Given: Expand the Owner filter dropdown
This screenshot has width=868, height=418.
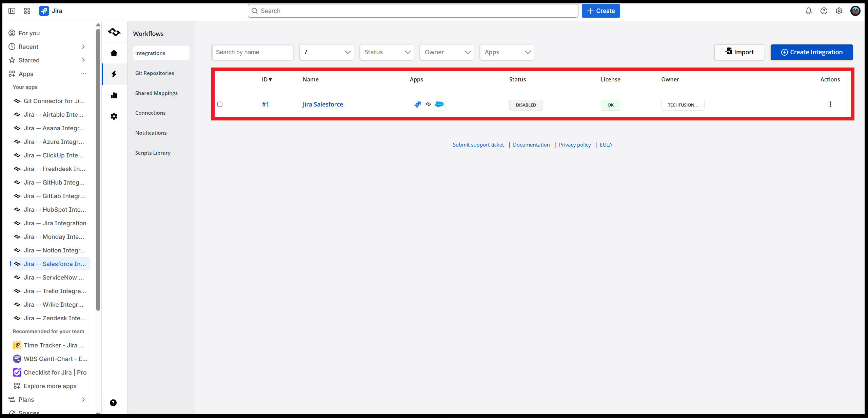Looking at the screenshot, I should coord(447,52).
